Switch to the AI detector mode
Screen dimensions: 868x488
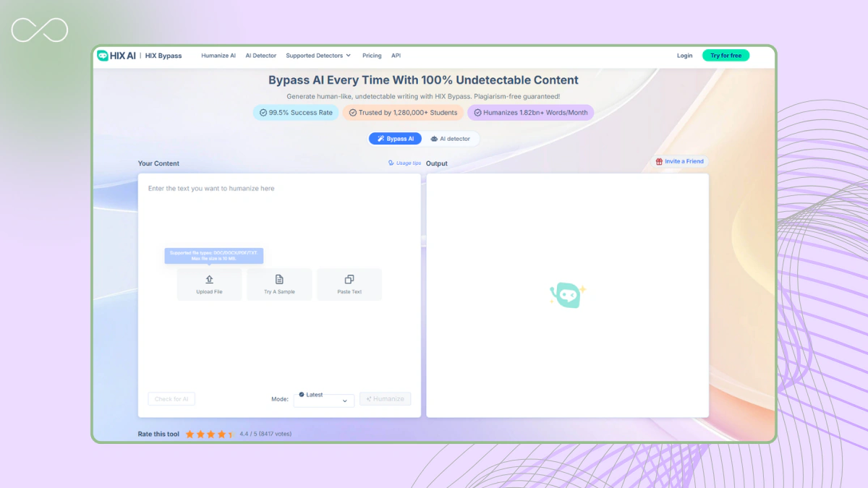(x=450, y=139)
